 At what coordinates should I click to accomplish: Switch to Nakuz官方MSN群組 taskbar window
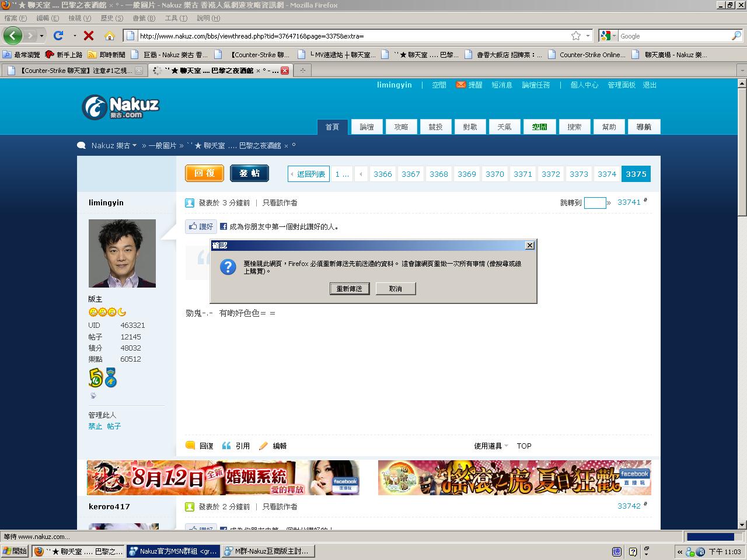[173, 551]
